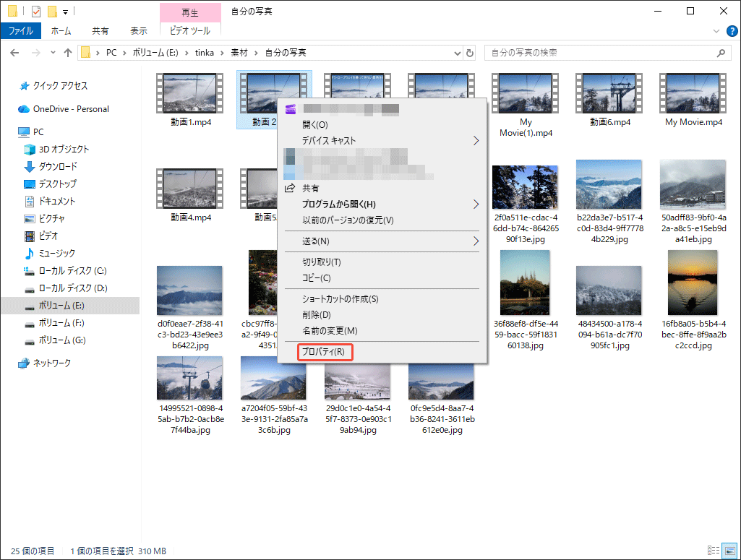Expand 送る(N) submenu
Image resolution: width=741 pixels, height=560 pixels.
tap(382, 241)
